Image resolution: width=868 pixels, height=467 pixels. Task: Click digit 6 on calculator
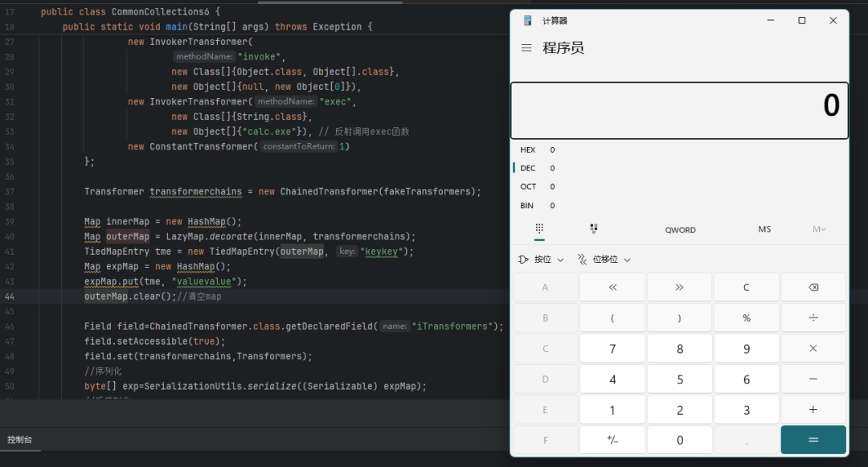coord(746,379)
